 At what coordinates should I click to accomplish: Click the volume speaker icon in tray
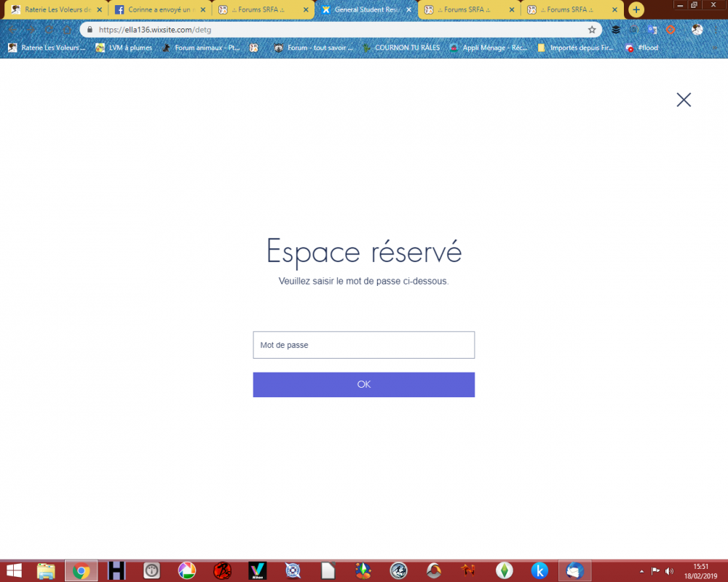coord(669,571)
